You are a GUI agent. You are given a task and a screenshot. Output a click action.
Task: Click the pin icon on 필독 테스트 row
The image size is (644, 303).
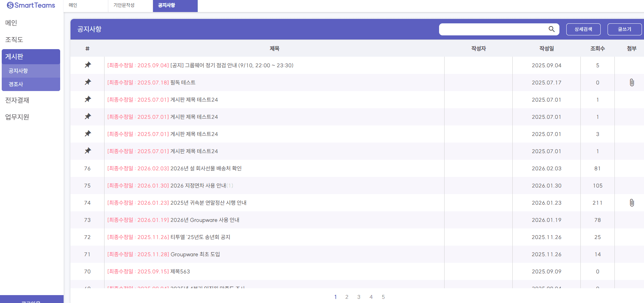[x=88, y=82]
